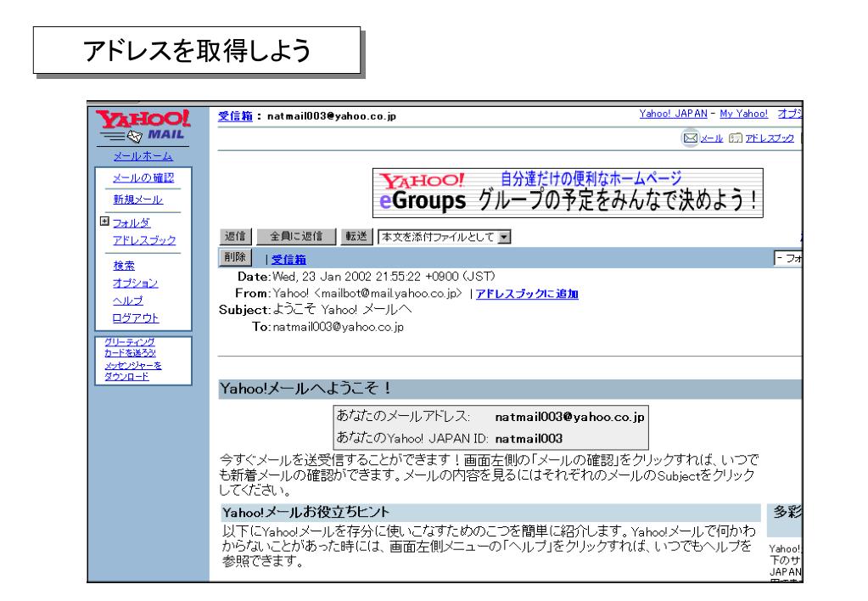The image size is (868, 601).
Task: Click 転送 button
Action: (x=356, y=237)
